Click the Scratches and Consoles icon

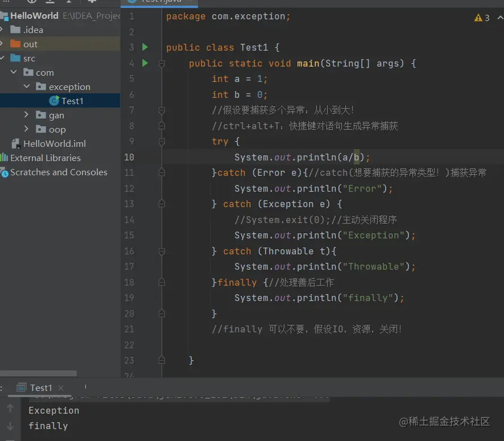coord(5,172)
